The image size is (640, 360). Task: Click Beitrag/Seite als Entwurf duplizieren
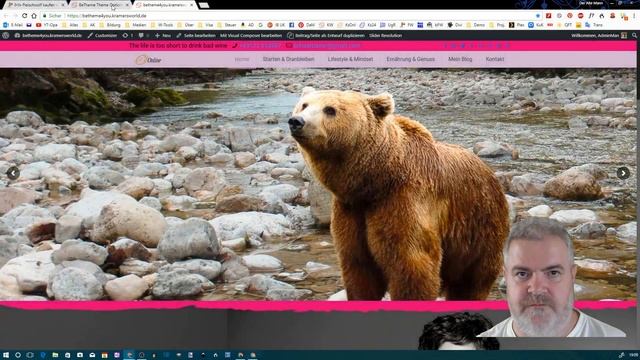click(x=326, y=36)
